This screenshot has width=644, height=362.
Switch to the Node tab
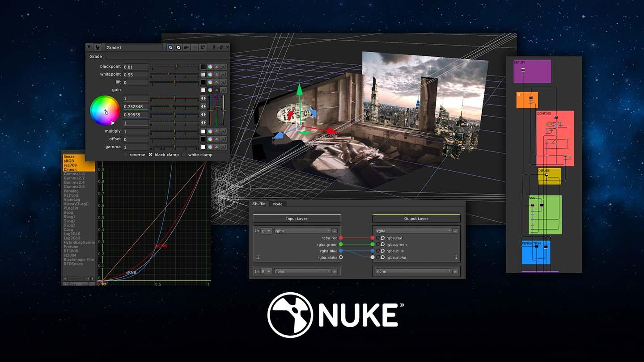tap(278, 204)
